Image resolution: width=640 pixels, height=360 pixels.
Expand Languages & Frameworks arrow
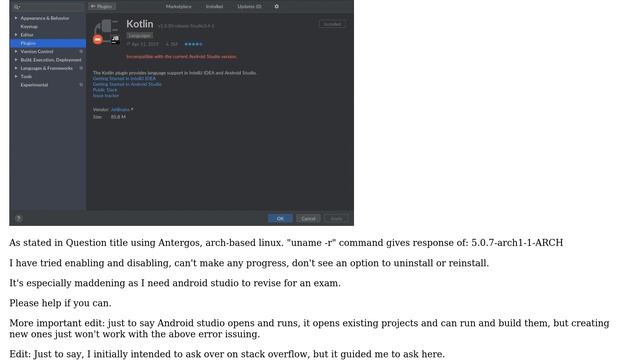coord(16,68)
